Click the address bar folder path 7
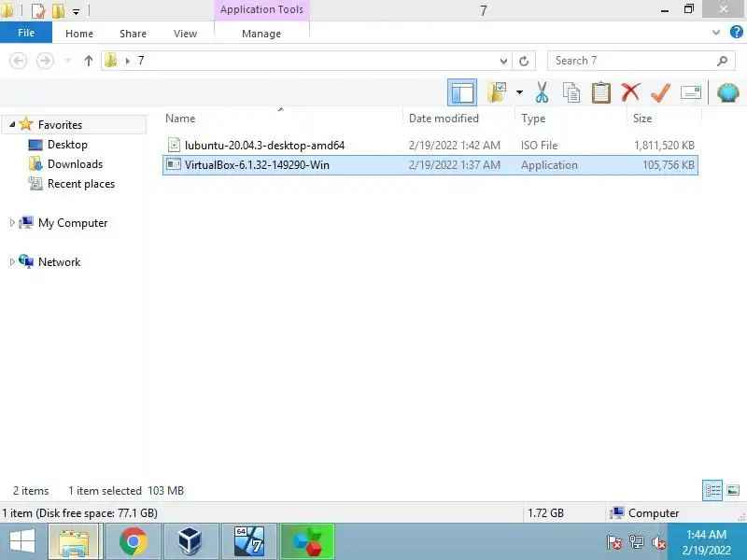The height and width of the screenshot is (560, 747). point(141,61)
